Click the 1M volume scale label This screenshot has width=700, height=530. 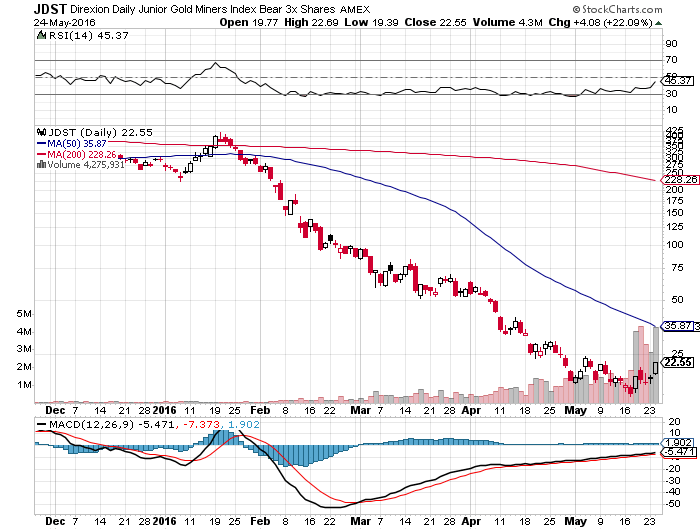[24, 384]
